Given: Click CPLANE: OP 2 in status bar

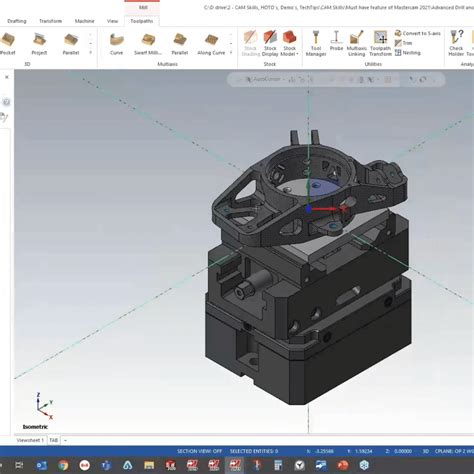Looking at the screenshot, I should tap(454, 451).
